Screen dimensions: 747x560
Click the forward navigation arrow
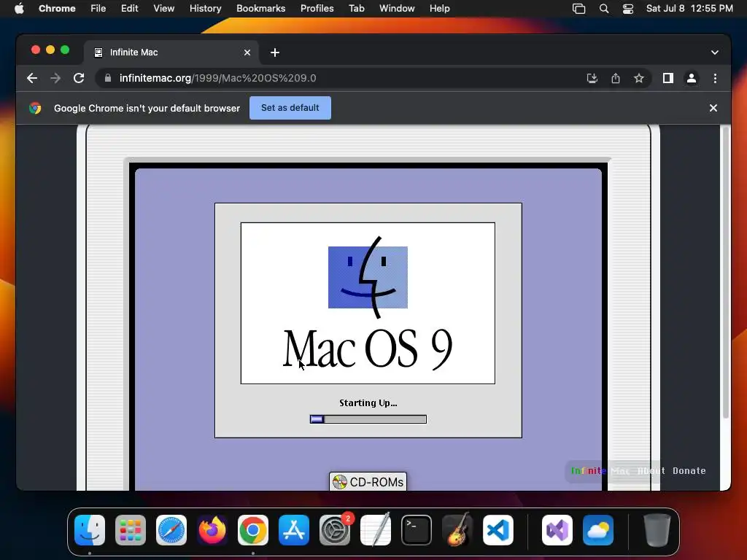pyautogui.click(x=55, y=78)
